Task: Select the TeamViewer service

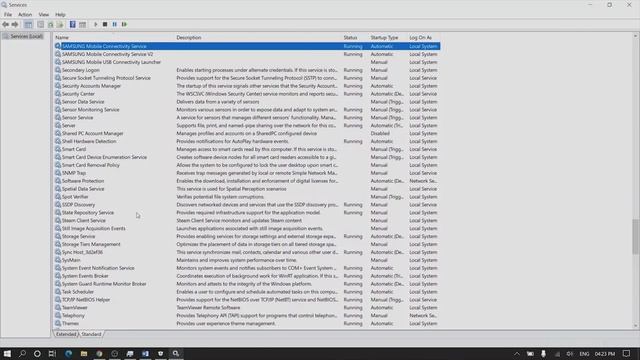Action: [x=247, y=308]
